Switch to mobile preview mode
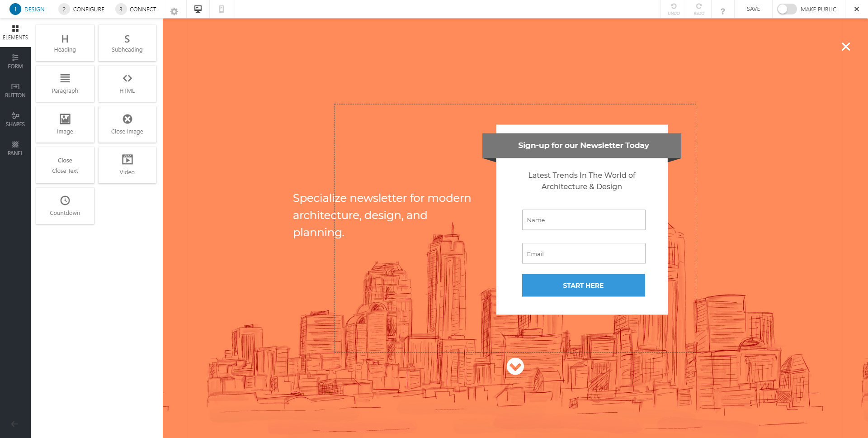Image resolution: width=868 pixels, height=438 pixels. pyautogui.click(x=222, y=9)
